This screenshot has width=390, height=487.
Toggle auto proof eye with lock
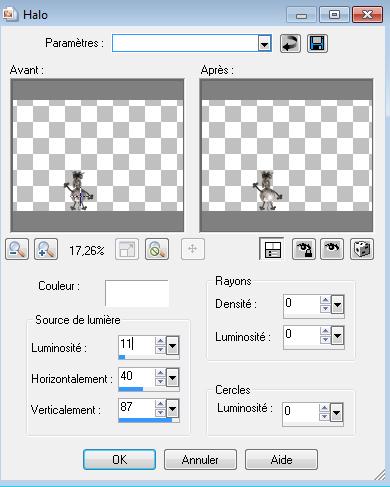304,249
